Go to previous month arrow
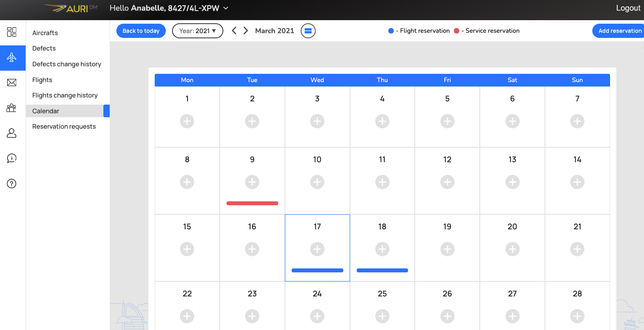Screen dimensions: 644x330 click(234, 30)
